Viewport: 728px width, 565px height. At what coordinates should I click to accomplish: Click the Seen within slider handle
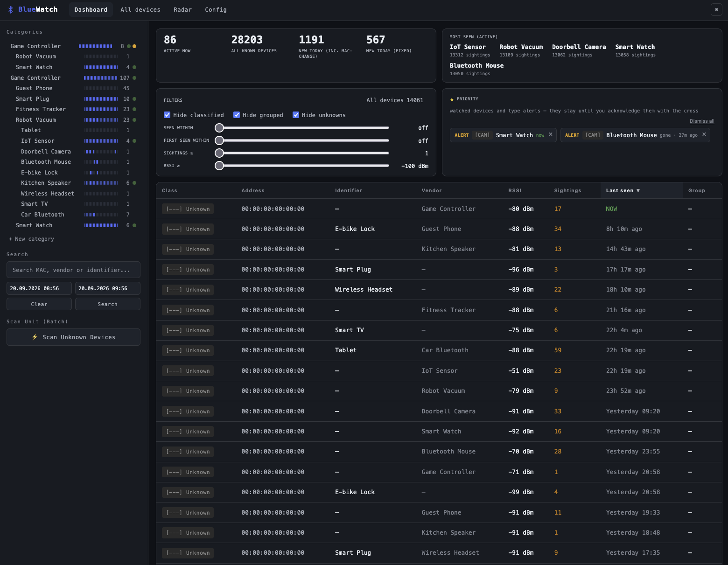click(219, 128)
